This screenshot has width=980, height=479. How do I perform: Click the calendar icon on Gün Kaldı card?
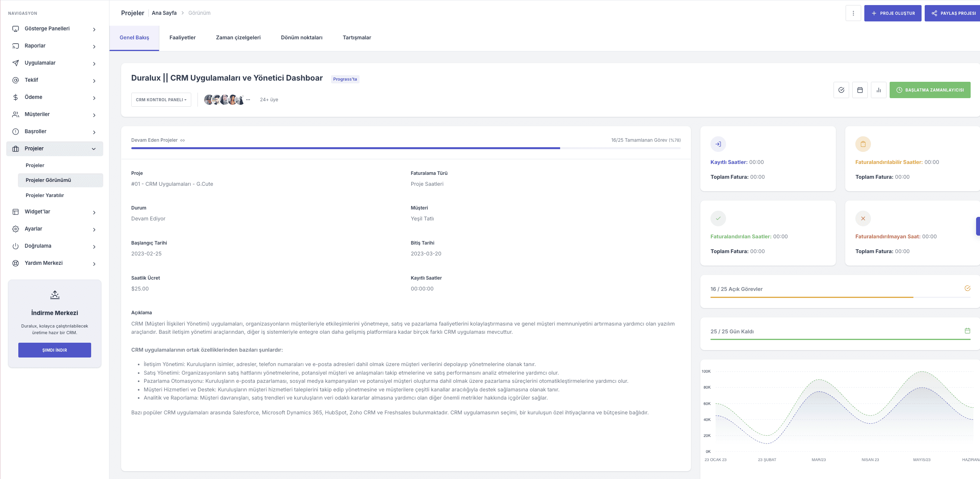coord(968,331)
